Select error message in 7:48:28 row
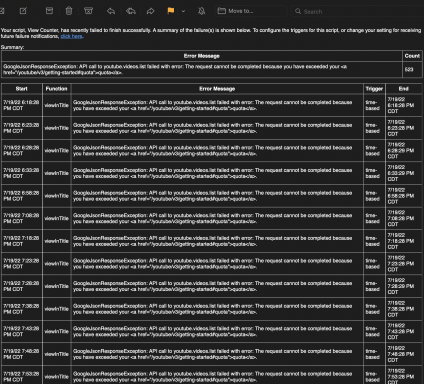Screen dimensions: 424x384 (x=213, y=354)
